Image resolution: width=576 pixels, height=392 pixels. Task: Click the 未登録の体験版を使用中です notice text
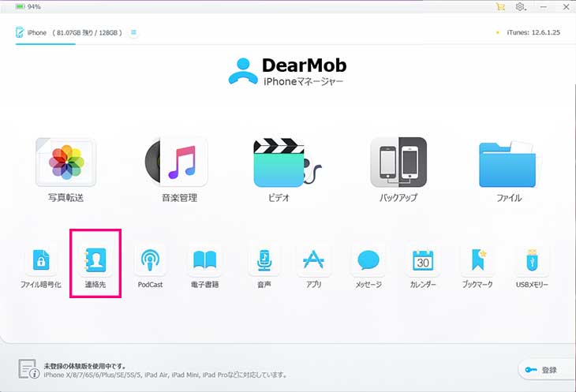pos(85,366)
